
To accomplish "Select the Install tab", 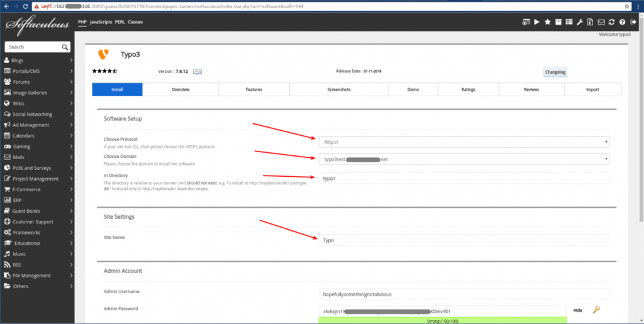I will point(117,89).
